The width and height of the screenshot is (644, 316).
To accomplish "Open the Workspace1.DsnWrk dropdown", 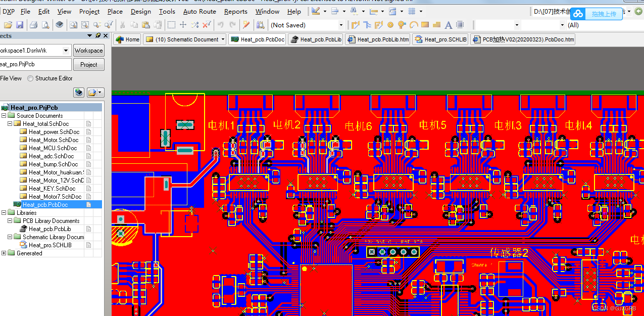I will 66,51.
